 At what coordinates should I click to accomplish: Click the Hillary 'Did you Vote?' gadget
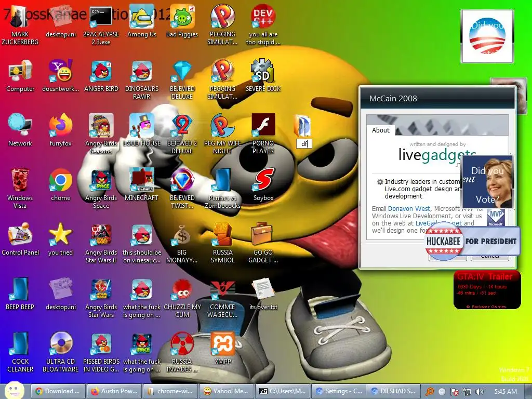(487, 182)
